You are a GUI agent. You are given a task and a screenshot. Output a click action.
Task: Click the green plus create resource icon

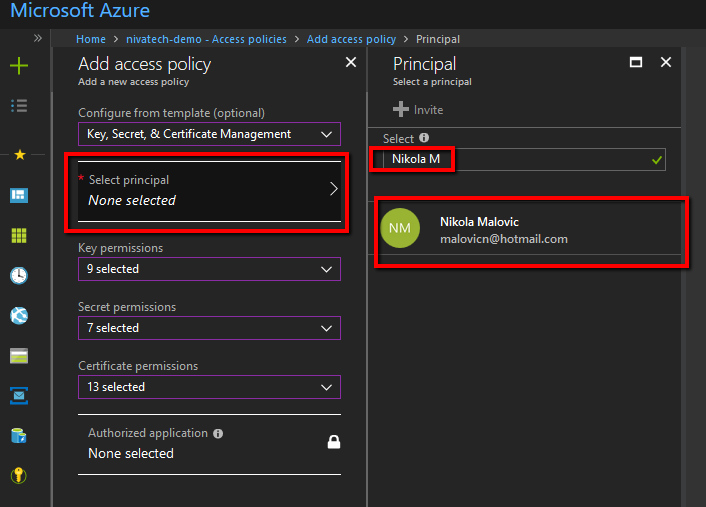tap(19, 66)
